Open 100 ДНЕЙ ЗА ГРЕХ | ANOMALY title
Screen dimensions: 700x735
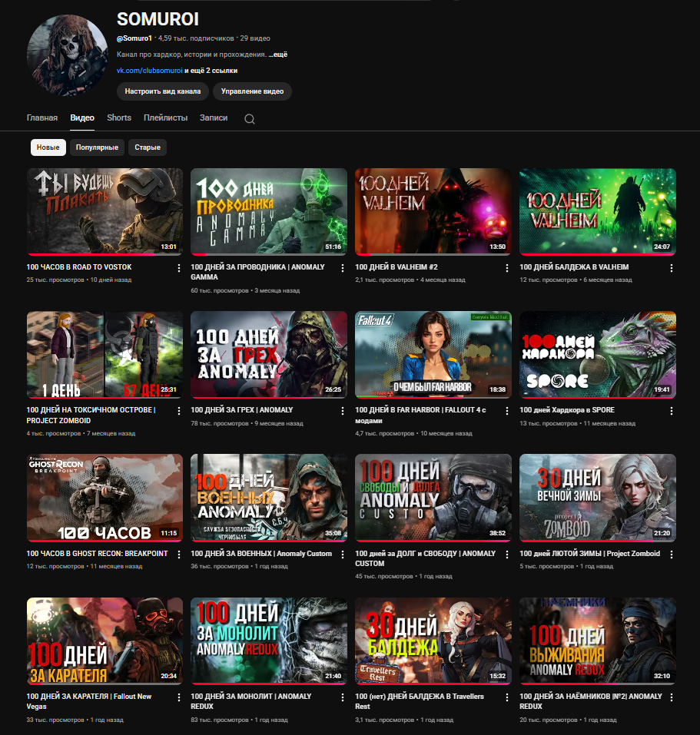(x=242, y=409)
